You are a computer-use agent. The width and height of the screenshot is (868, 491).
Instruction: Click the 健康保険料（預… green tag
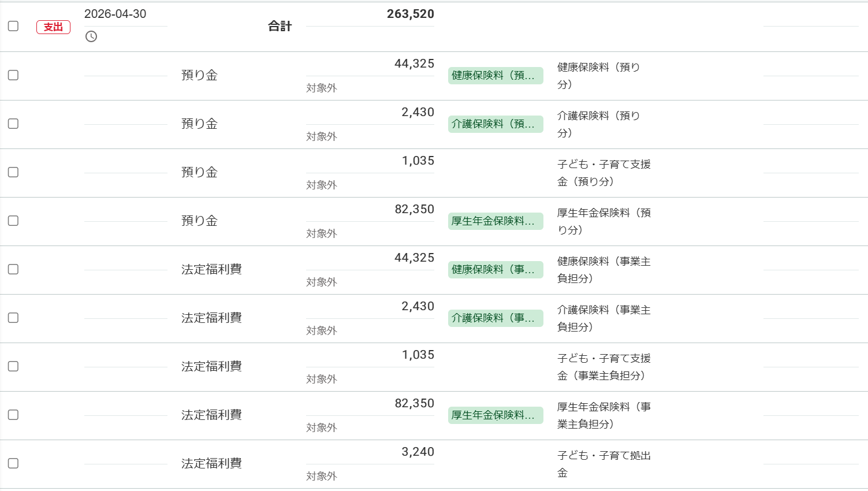point(496,76)
